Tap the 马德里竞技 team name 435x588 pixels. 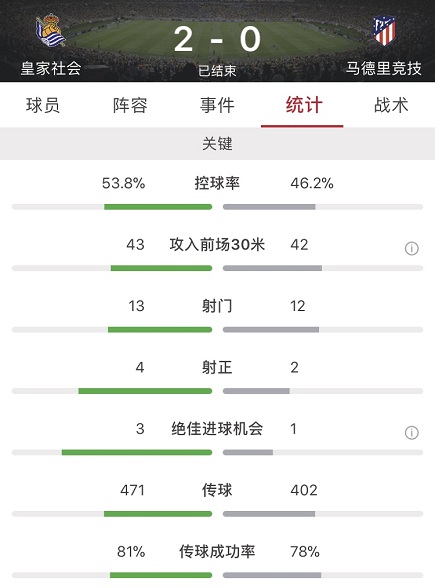pyautogui.click(x=384, y=68)
